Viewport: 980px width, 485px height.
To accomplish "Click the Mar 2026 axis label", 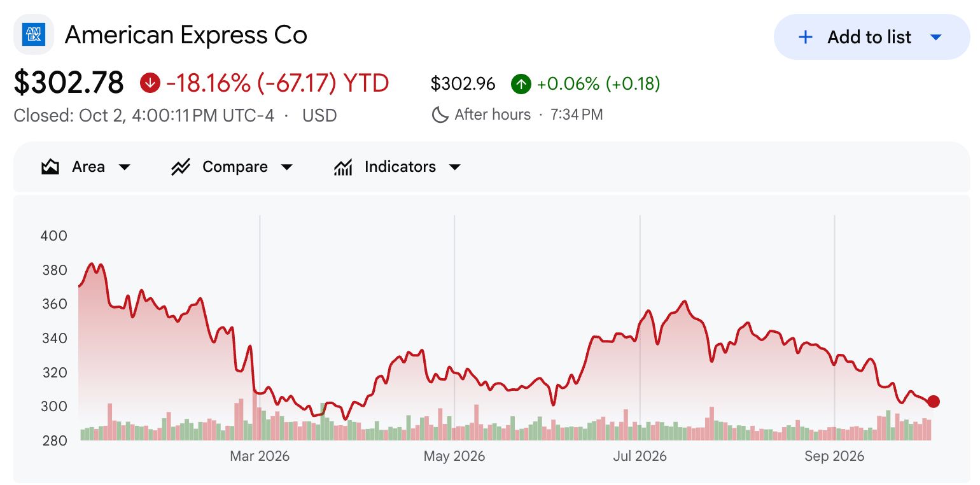I will click(260, 456).
